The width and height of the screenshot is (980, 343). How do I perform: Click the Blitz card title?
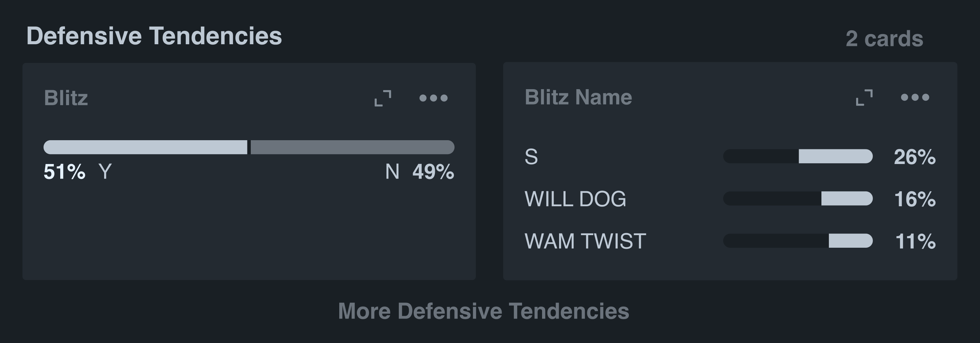click(66, 98)
